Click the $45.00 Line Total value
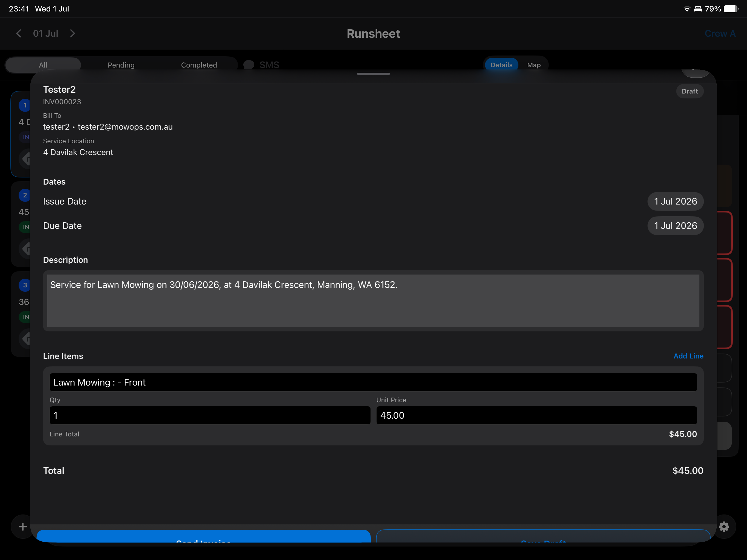Image resolution: width=747 pixels, height=560 pixels. coord(683,434)
